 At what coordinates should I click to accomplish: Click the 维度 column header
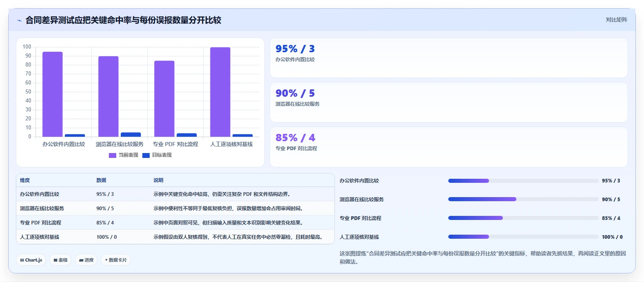point(25,180)
